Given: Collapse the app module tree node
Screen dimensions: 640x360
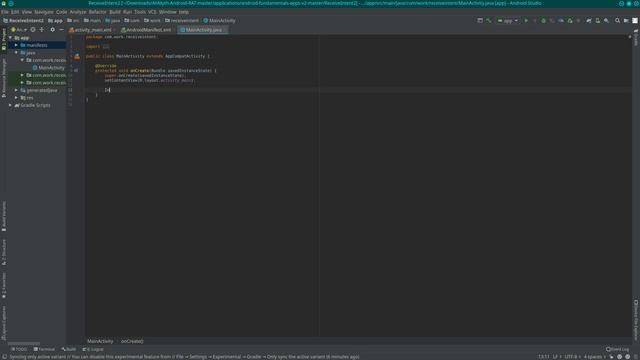Looking at the screenshot, I should (11, 38).
